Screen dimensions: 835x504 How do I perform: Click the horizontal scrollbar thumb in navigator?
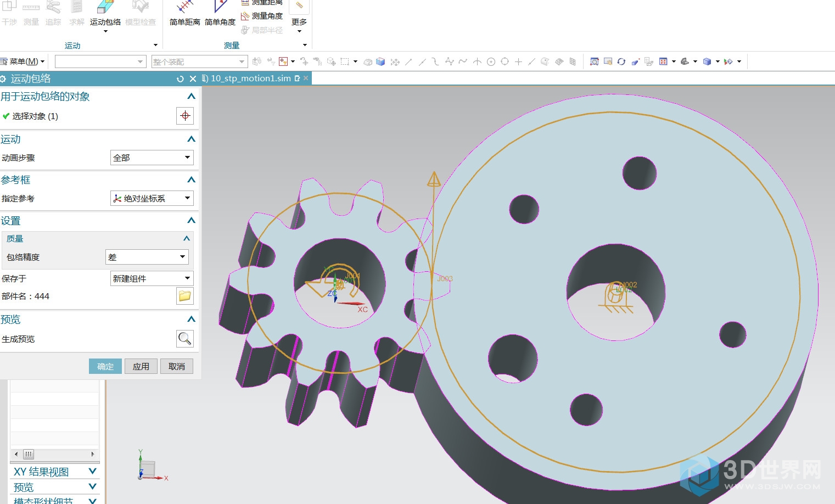pyautogui.click(x=28, y=454)
